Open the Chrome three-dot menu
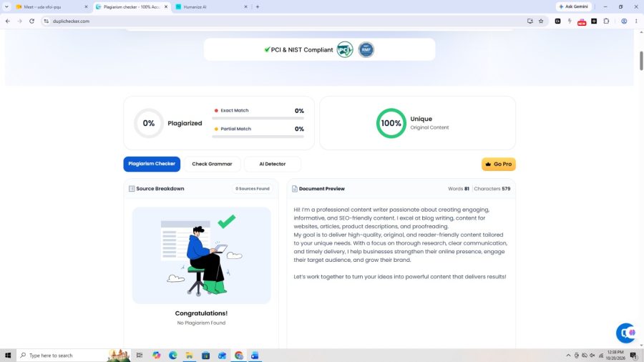Image resolution: width=644 pixels, height=362 pixels. pos(636,21)
